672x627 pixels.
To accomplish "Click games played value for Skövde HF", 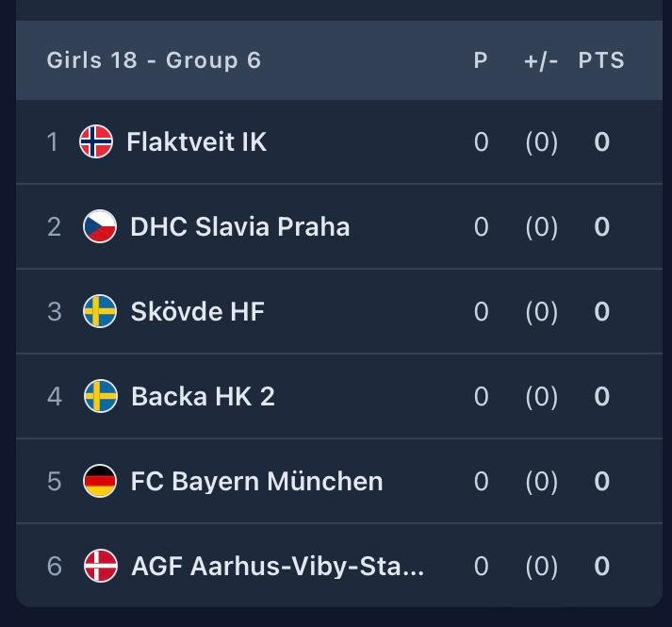I will [481, 311].
